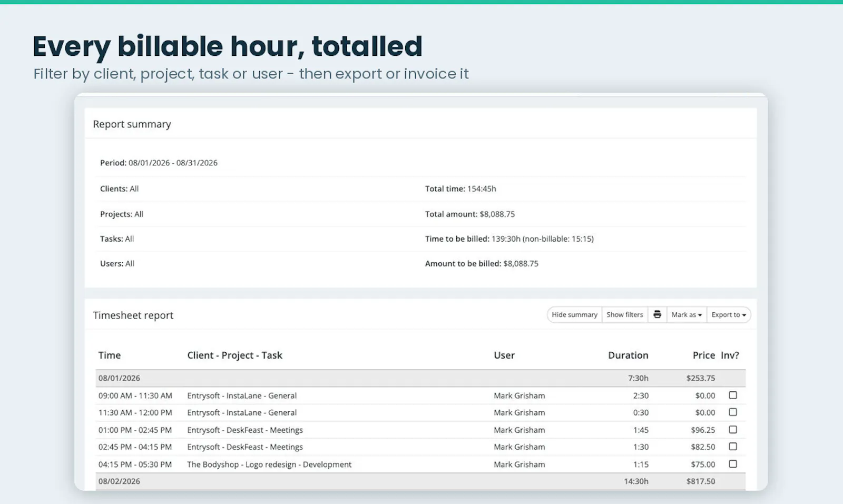Click the 7:30h daily duration total
The height and width of the screenshot is (504, 843).
click(x=638, y=378)
